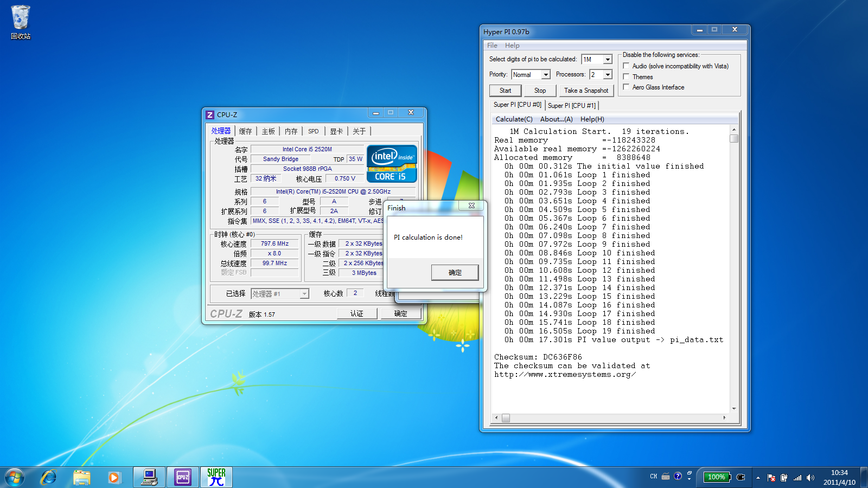
Task: Click the vertical scrollbar thumb in Hyper PI
Action: tap(734, 138)
